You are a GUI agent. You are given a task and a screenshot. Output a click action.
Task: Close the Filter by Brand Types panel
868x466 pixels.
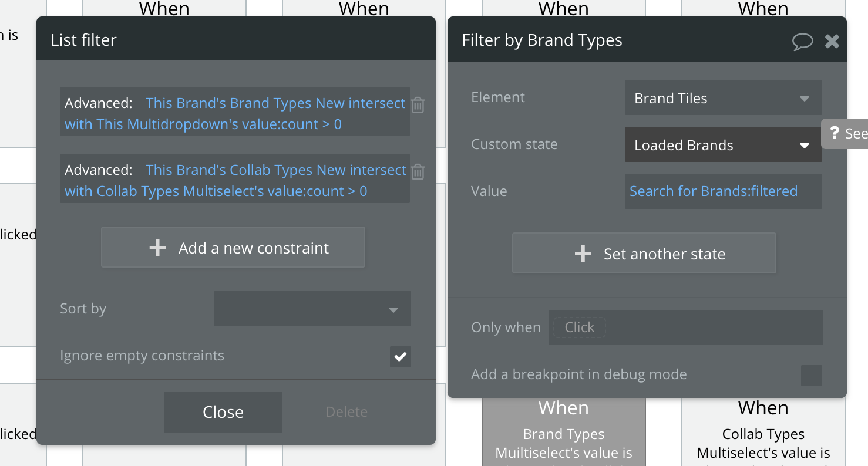832,41
